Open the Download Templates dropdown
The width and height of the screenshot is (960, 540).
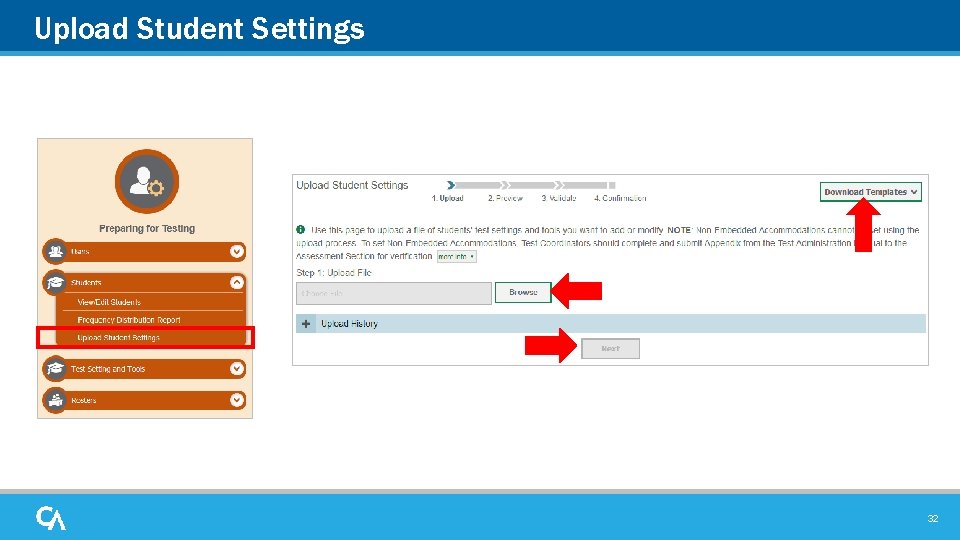[871, 192]
